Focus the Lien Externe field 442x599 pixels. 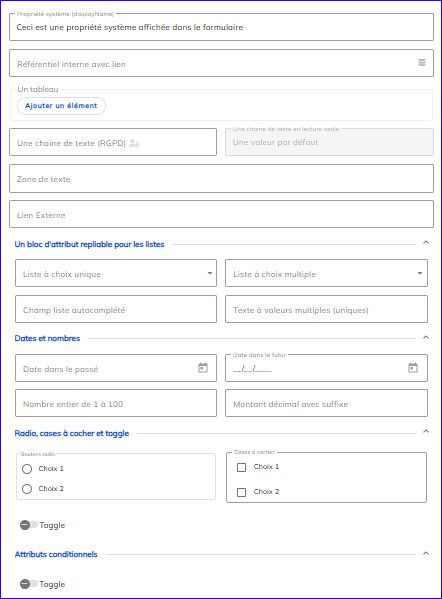tap(222, 214)
